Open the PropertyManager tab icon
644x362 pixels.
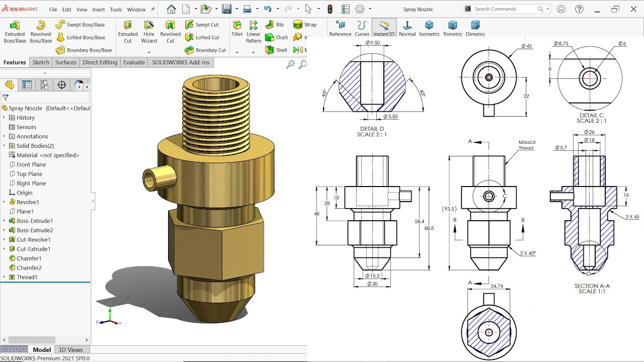(27, 85)
